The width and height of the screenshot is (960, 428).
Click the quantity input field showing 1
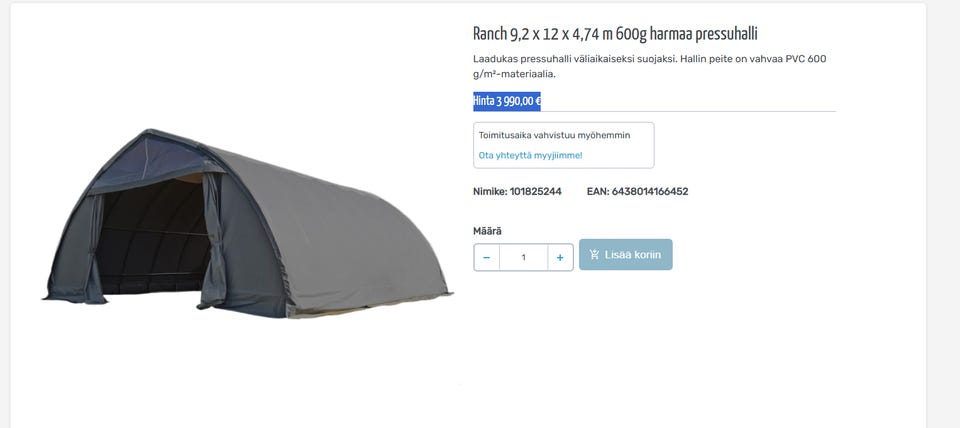tap(523, 257)
